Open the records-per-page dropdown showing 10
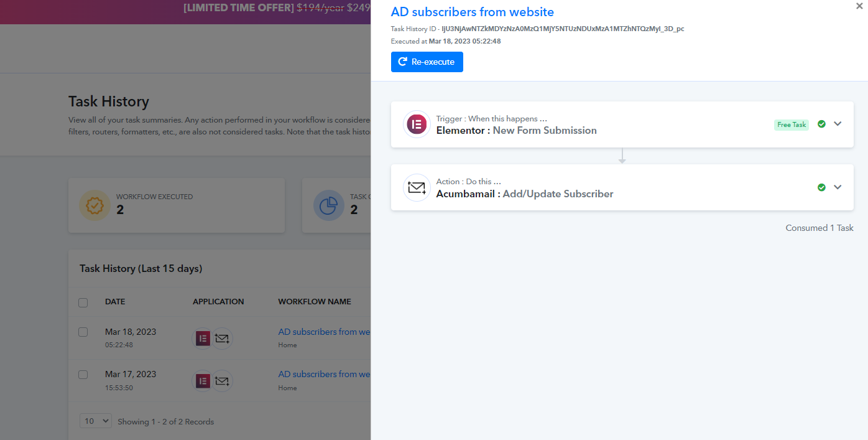The image size is (868, 440). point(96,421)
